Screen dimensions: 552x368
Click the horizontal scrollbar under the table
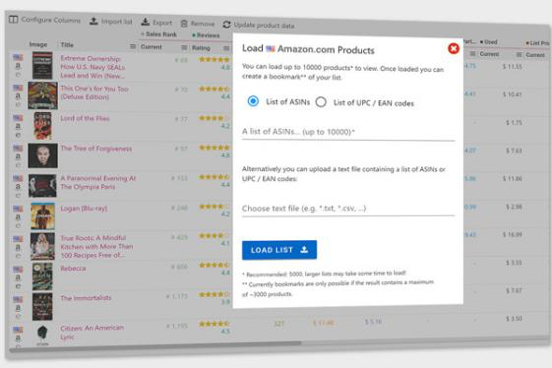(x=156, y=343)
